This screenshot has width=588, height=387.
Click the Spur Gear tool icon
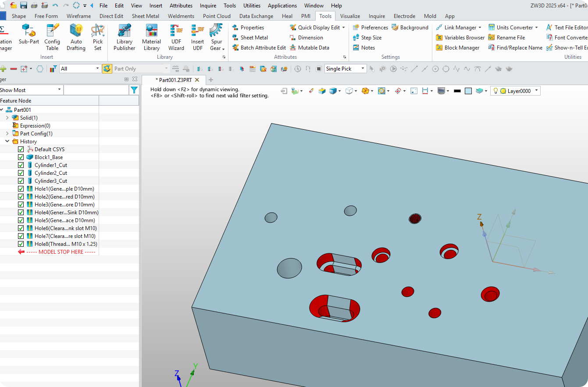[x=216, y=31]
